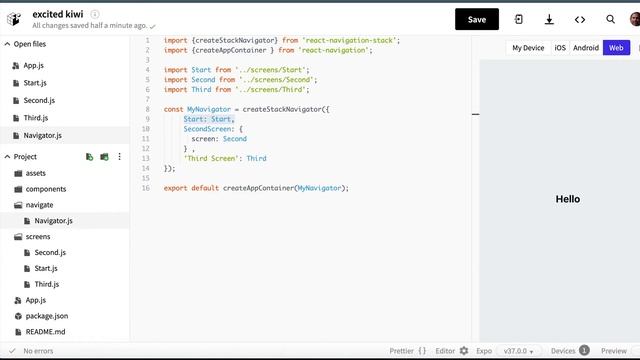Click the No errors status

tap(38, 351)
